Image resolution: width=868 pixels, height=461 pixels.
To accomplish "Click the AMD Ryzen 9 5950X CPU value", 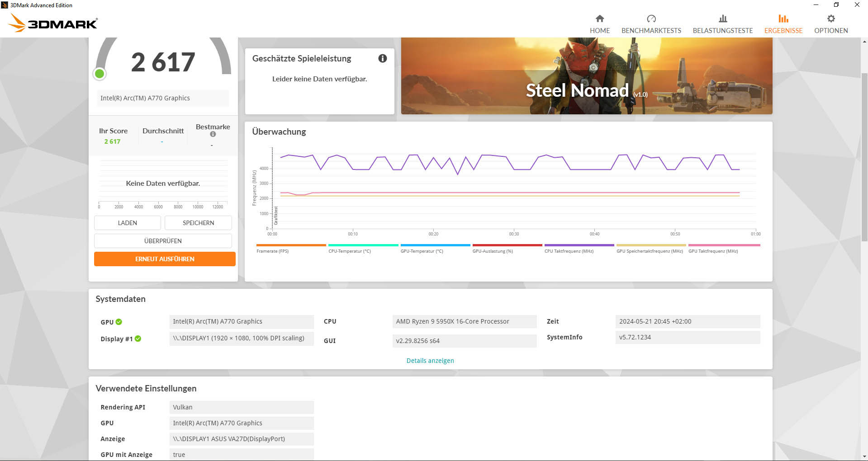I will pyautogui.click(x=465, y=321).
